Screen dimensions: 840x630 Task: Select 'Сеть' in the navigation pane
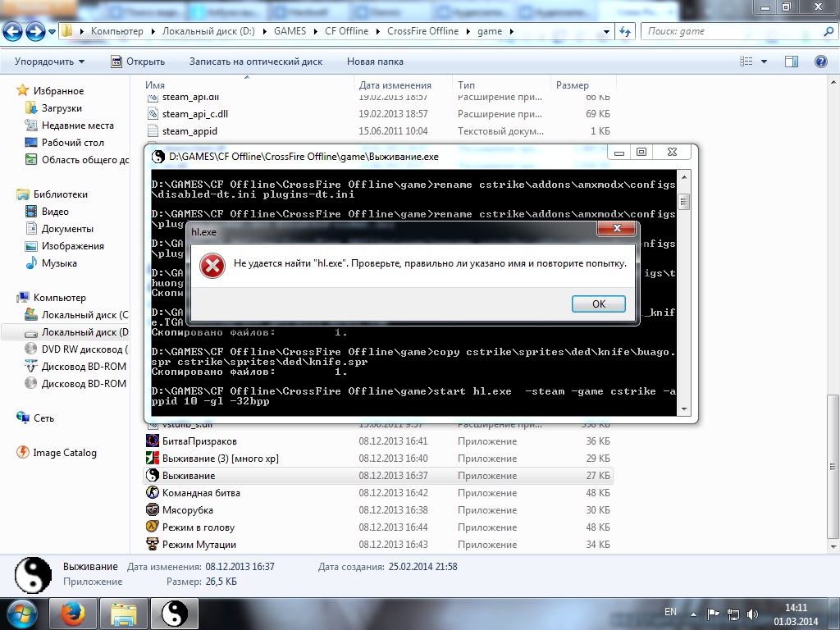pos(43,418)
